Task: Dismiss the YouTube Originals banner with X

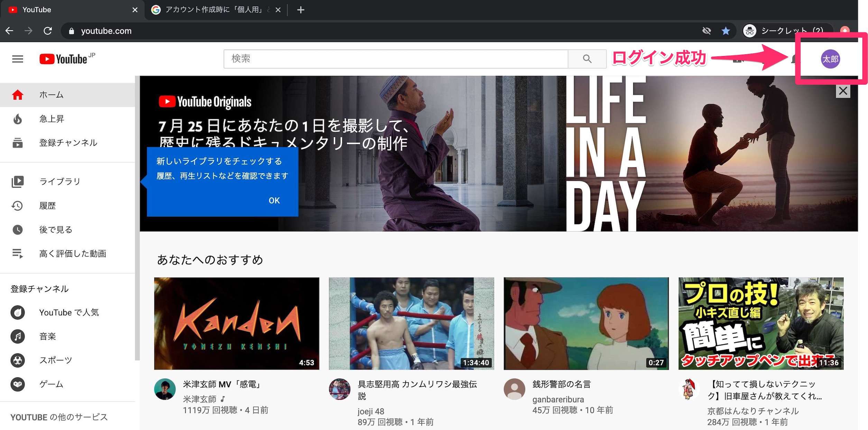Action: coord(843,91)
